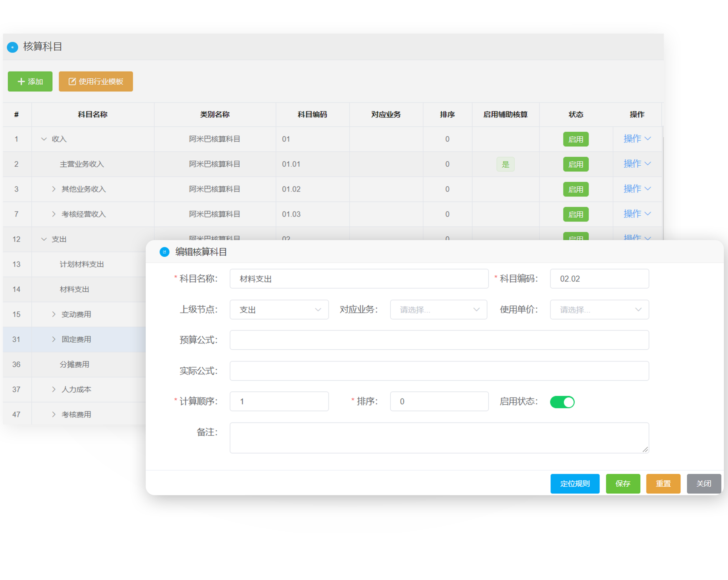This screenshot has width=728, height=580.
Task: Expand the 考核经营收入 row
Action: point(54,214)
